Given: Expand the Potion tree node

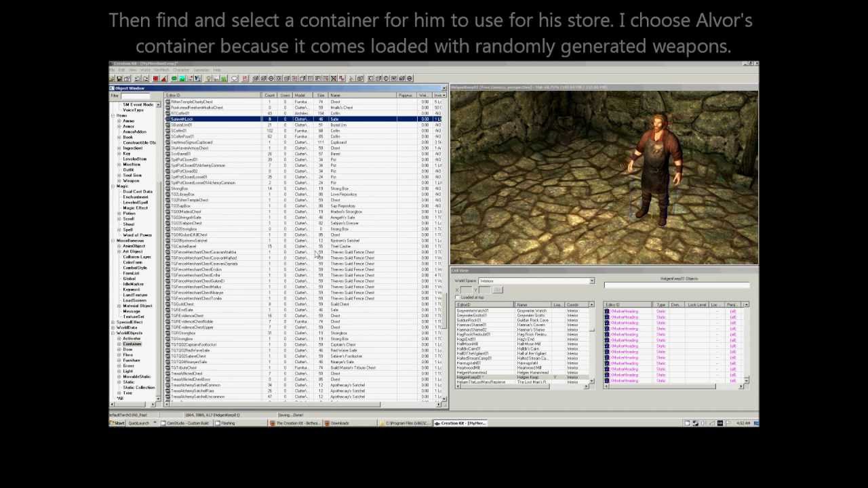Looking at the screenshot, I should coord(119,213).
